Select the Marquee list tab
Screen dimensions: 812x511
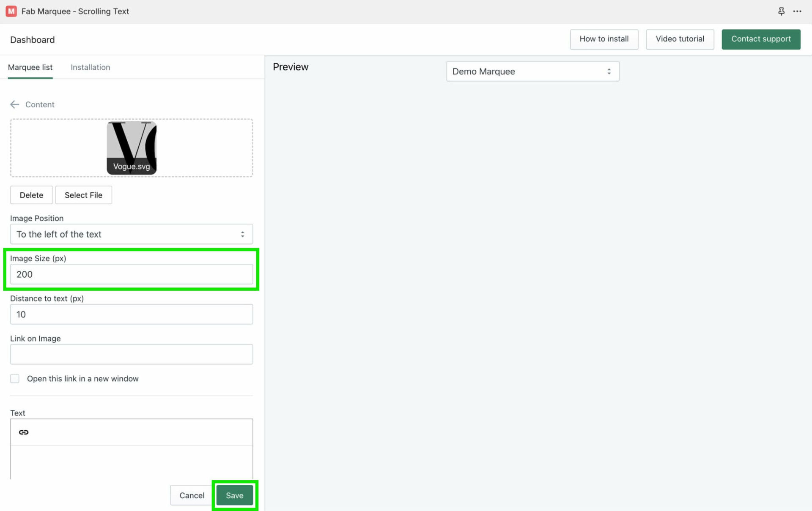(x=30, y=67)
